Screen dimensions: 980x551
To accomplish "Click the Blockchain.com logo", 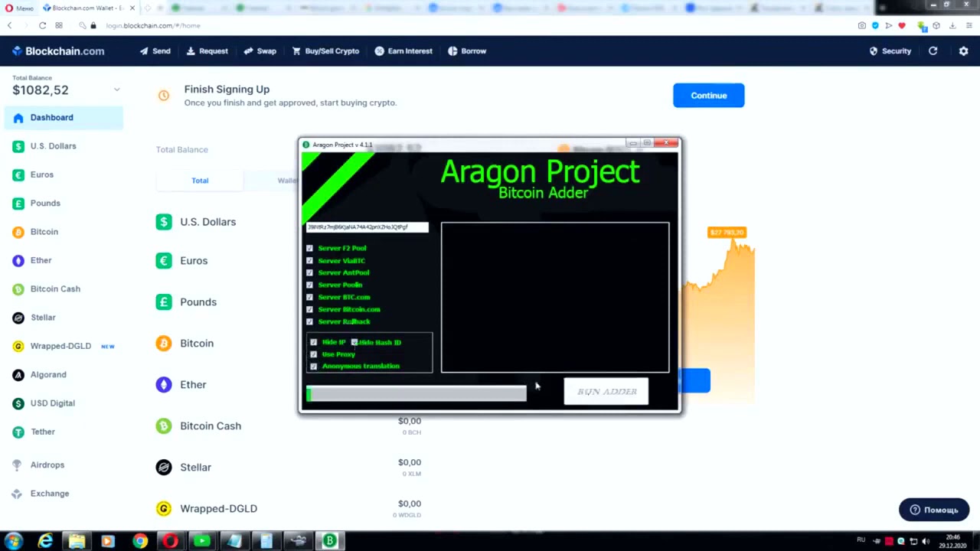I will (x=58, y=51).
